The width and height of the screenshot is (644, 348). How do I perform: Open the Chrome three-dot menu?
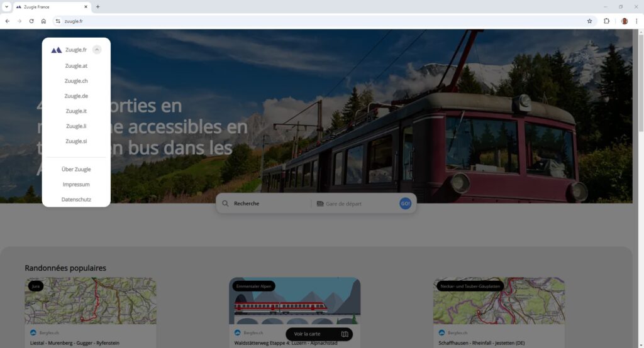(636, 21)
